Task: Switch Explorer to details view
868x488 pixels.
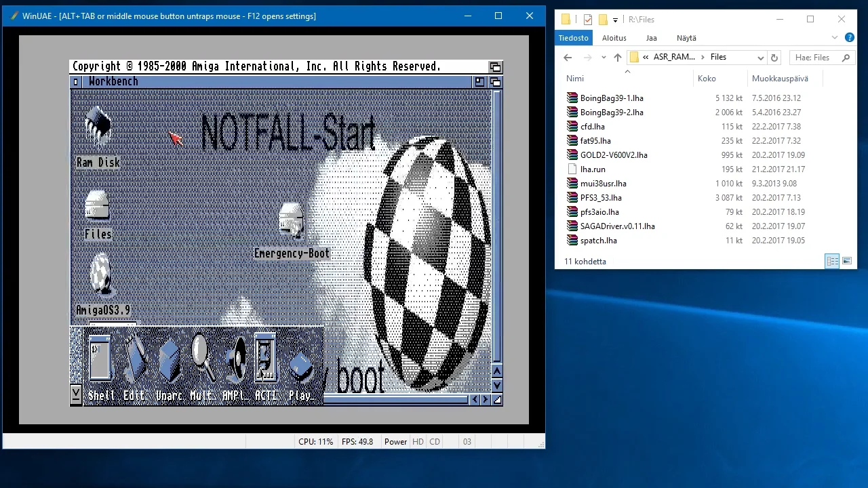Action: [x=832, y=261]
